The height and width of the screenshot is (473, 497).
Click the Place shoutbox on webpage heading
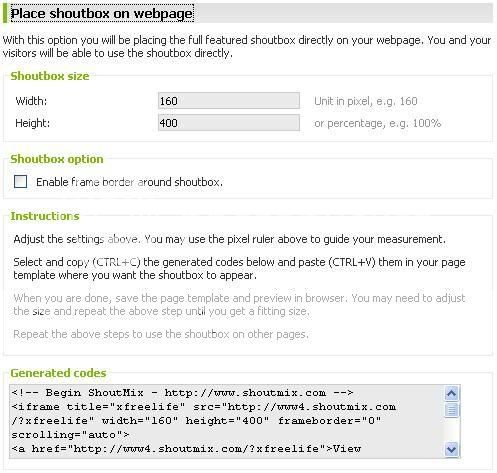coord(102,13)
